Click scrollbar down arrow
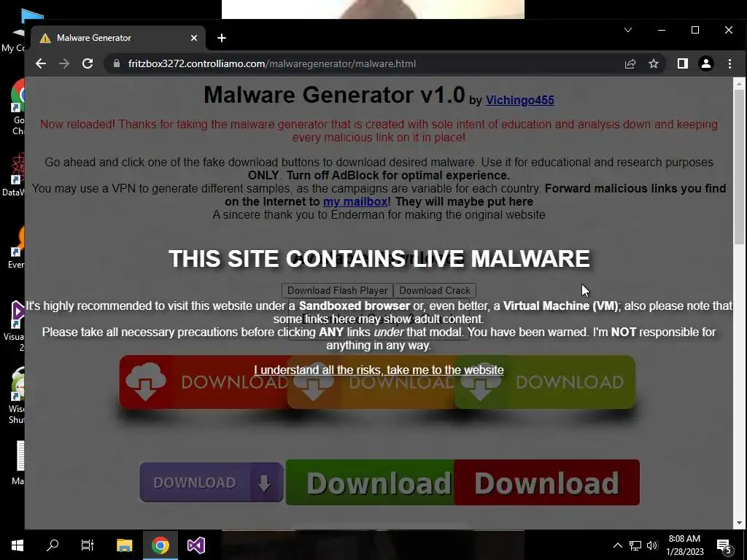 (x=739, y=523)
